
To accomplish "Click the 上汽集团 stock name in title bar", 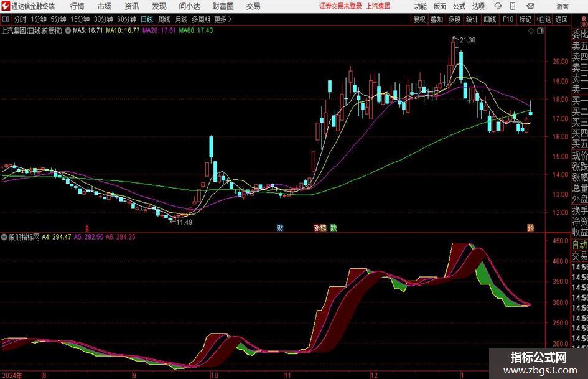I will (378, 6).
